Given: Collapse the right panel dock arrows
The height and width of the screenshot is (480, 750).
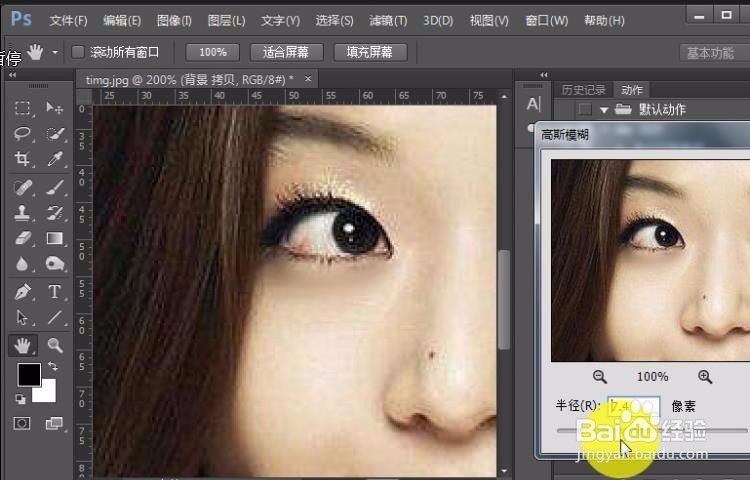Looking at the screenshot, I should click(543, 75).
